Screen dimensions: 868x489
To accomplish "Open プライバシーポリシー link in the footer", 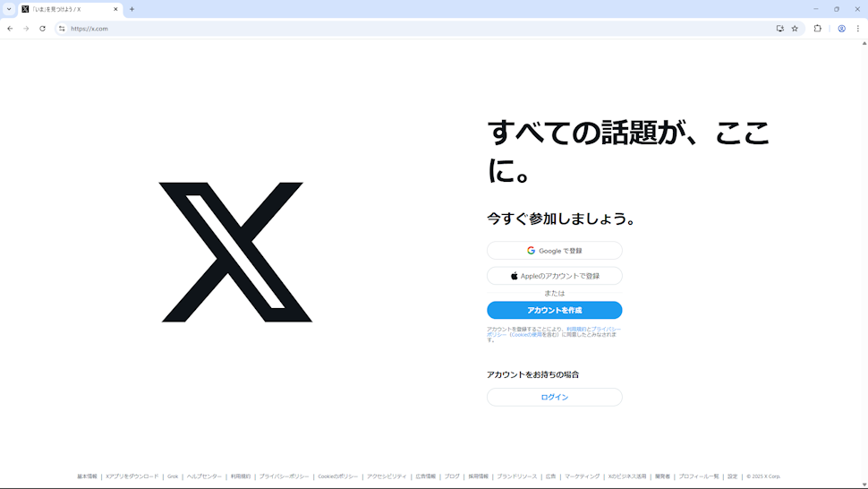I will click(x=284, y=476).
